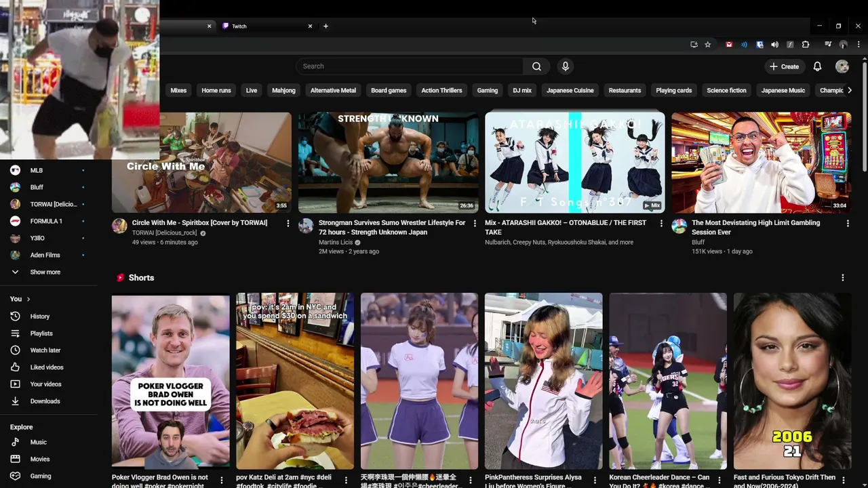Open Martins Licis channel link
The width and height of the screenshot is (868, 488).
click(x=336, y=242)
